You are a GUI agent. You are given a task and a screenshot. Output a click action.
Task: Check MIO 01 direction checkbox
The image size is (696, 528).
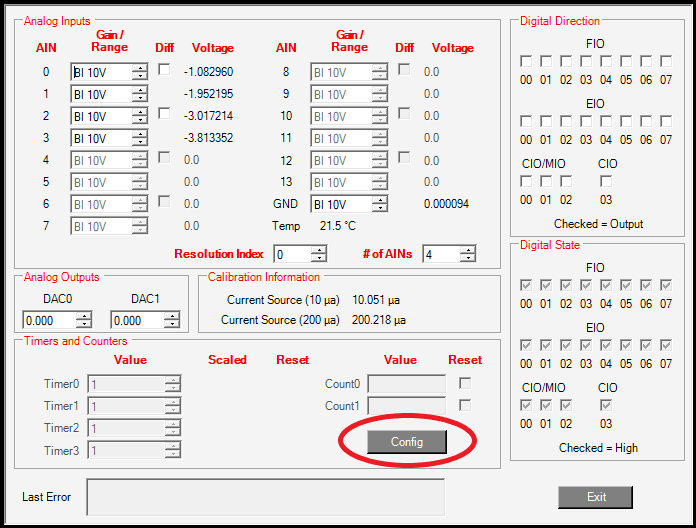546,181
